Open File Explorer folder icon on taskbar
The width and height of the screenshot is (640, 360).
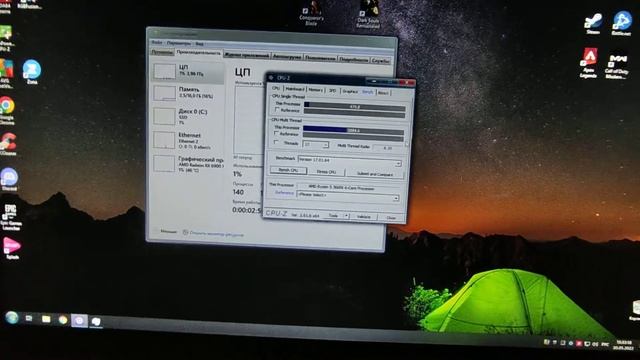(x=46, y=319)
